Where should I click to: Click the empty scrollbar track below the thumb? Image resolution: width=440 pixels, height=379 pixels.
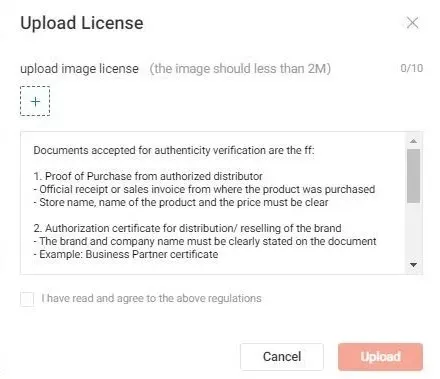(x=413, y=231)
